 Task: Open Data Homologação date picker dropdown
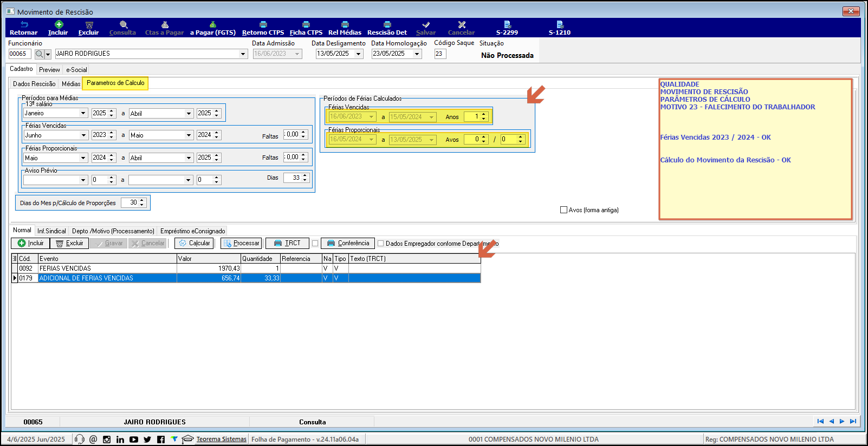417,54
